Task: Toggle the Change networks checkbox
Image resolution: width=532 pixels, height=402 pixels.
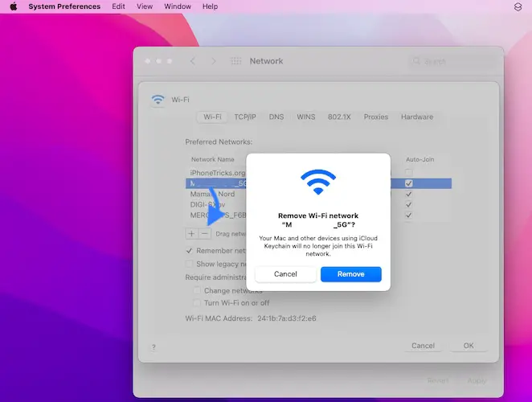Action: (197, 290)
